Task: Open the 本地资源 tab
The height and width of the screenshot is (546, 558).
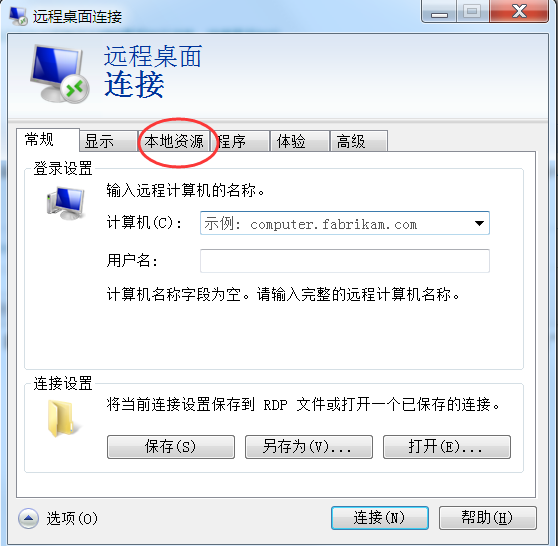Action: (x=174, y=141)
